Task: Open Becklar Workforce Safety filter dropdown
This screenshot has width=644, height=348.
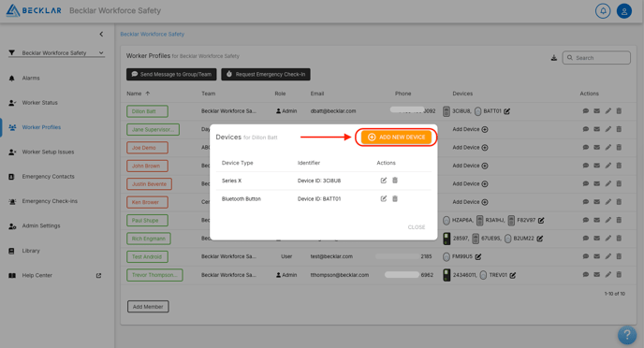Action: pos(56,53)
